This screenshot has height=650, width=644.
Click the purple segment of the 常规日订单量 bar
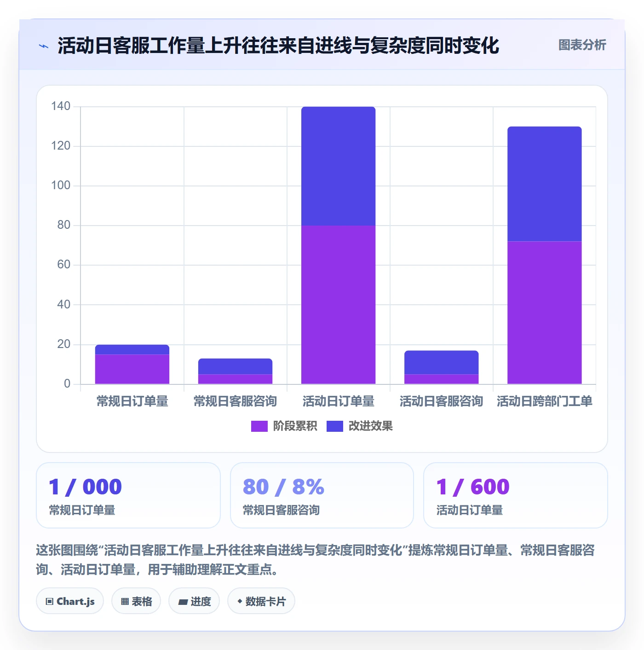[x=132, y=369]
